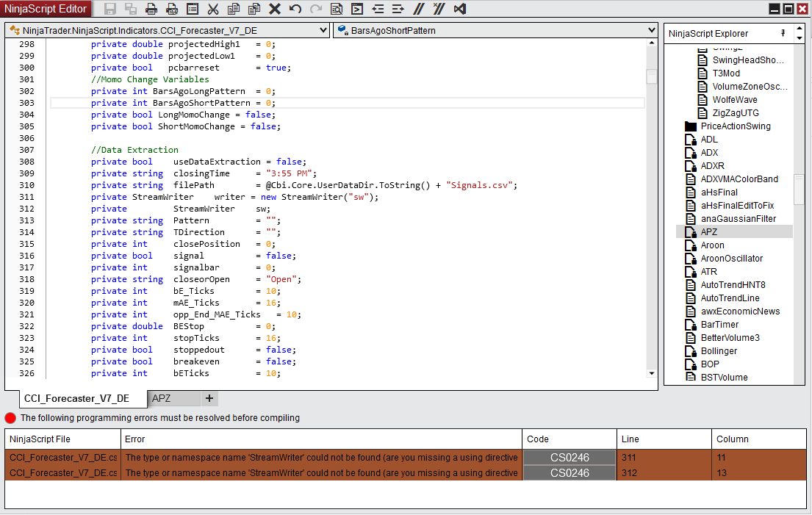This screenshot has width=812, height=515.
Task: Select the CCI_Forecaster_V7_DE tab
Action: (x=76, y=398)
